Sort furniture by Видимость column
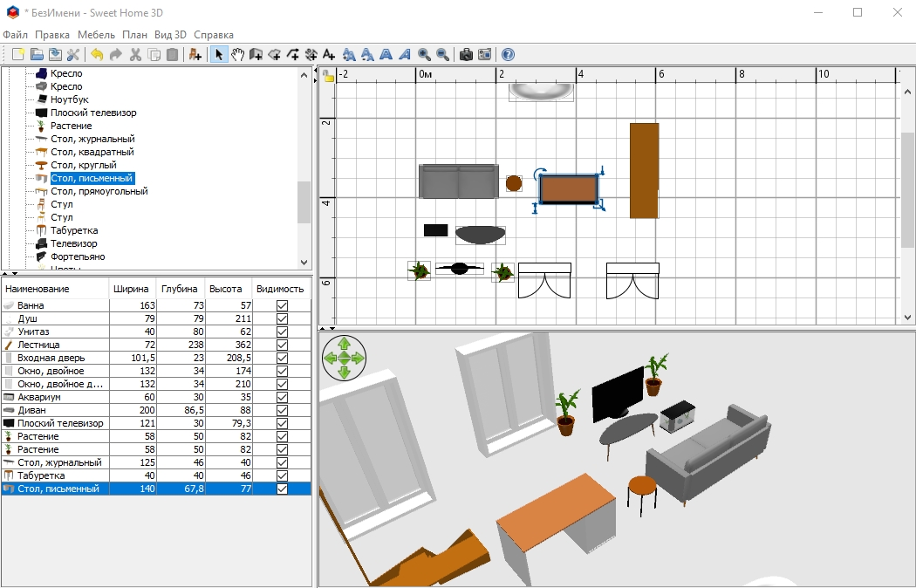The image size is (916, 588). tap(282, 289)
